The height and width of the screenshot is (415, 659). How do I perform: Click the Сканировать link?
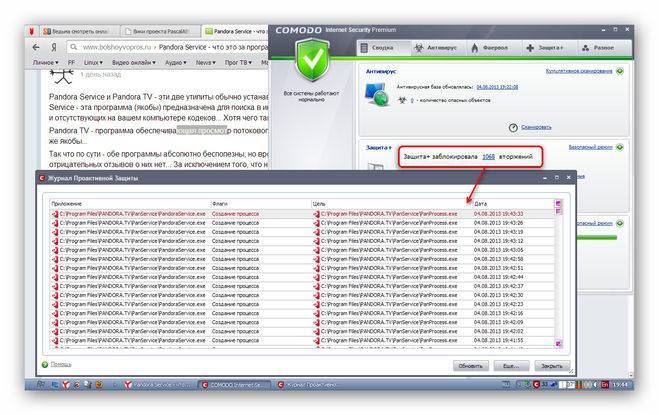point(536,127)
